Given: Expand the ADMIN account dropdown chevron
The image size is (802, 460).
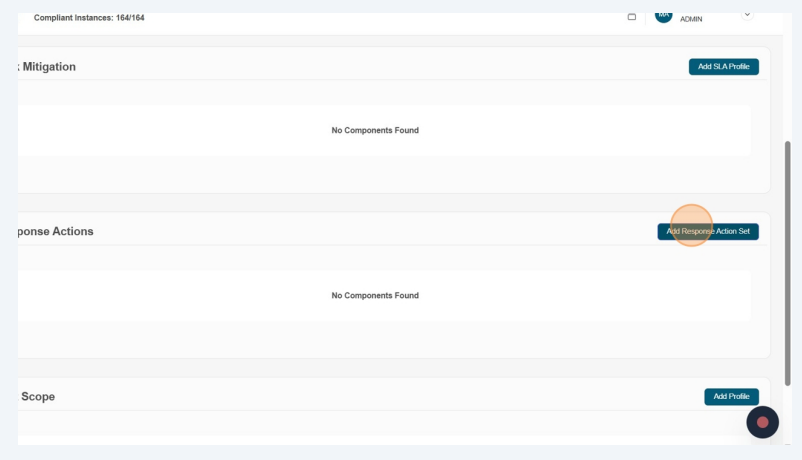Looking at the screenshot, I should [x=746, y=14].
